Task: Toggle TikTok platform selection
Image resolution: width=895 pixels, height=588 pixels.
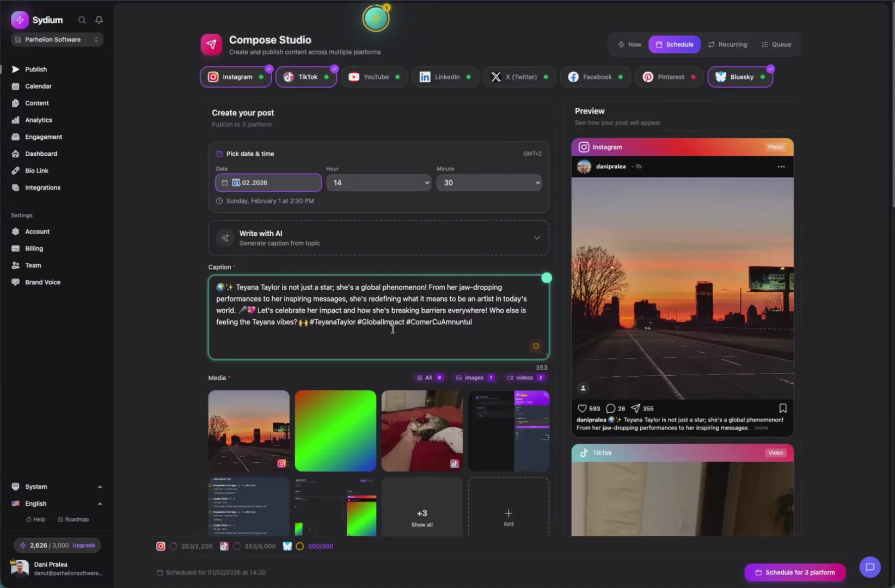Action: [306, 77]
